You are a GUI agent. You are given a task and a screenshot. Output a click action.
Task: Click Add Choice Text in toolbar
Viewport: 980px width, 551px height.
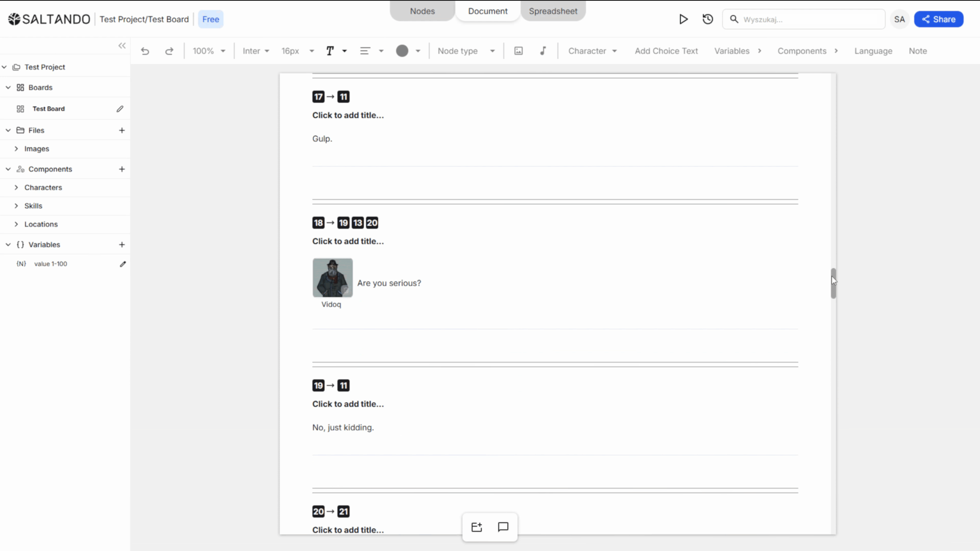[x=666, y=51]
